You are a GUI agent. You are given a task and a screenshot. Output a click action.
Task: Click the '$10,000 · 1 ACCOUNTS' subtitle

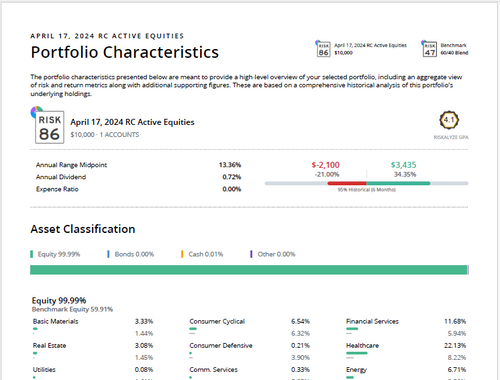pos(105,135)
